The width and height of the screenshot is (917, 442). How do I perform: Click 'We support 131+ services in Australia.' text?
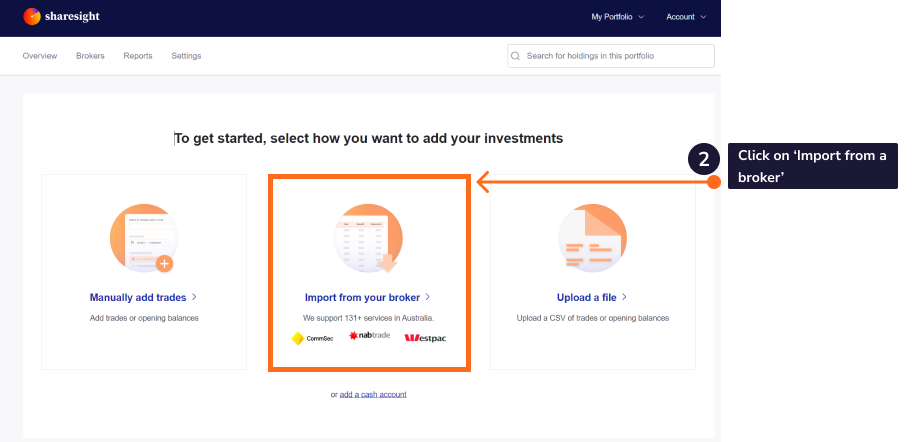pyautogui.click(x=368, y=319)
